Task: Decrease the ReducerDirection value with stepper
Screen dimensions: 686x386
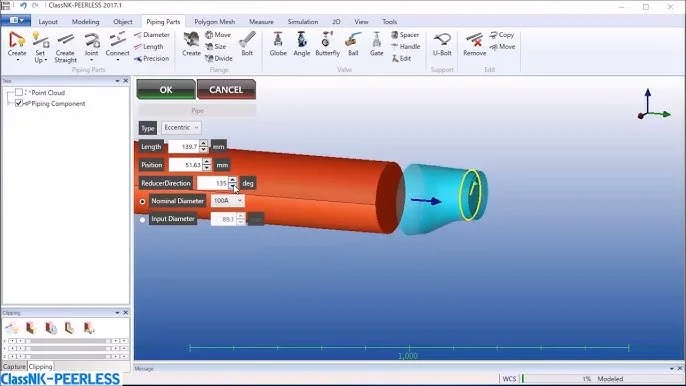Action: (233, 186)
